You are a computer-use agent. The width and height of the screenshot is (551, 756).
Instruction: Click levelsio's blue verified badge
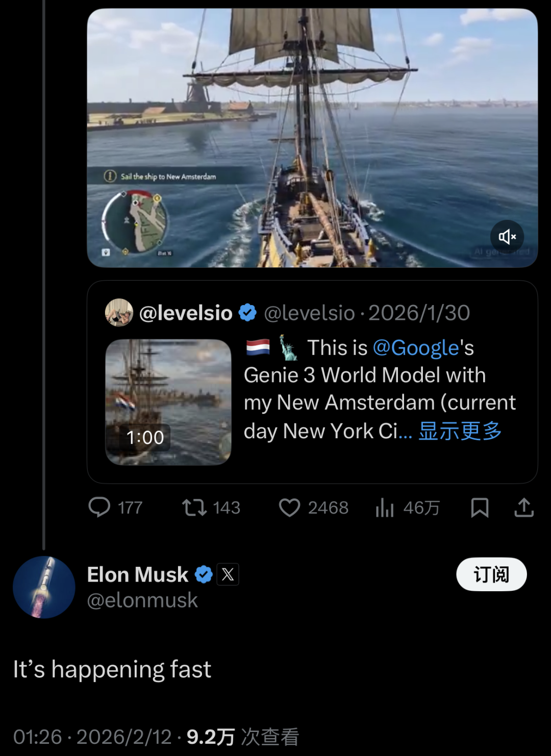coord(248,313)
